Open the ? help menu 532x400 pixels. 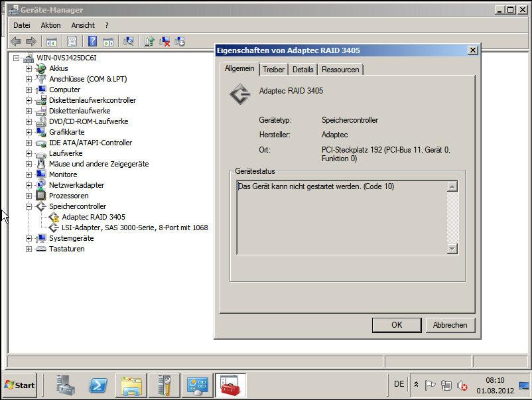(107, 25)
